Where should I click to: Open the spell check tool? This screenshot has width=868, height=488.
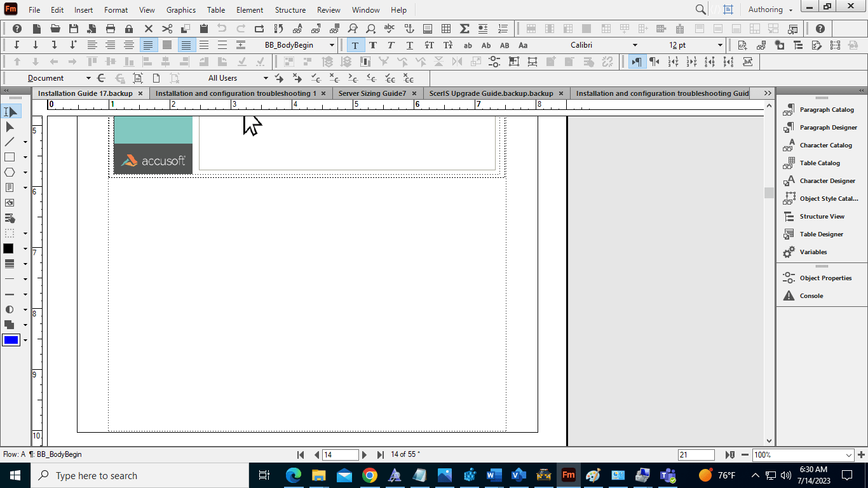(x=390, y=28)
